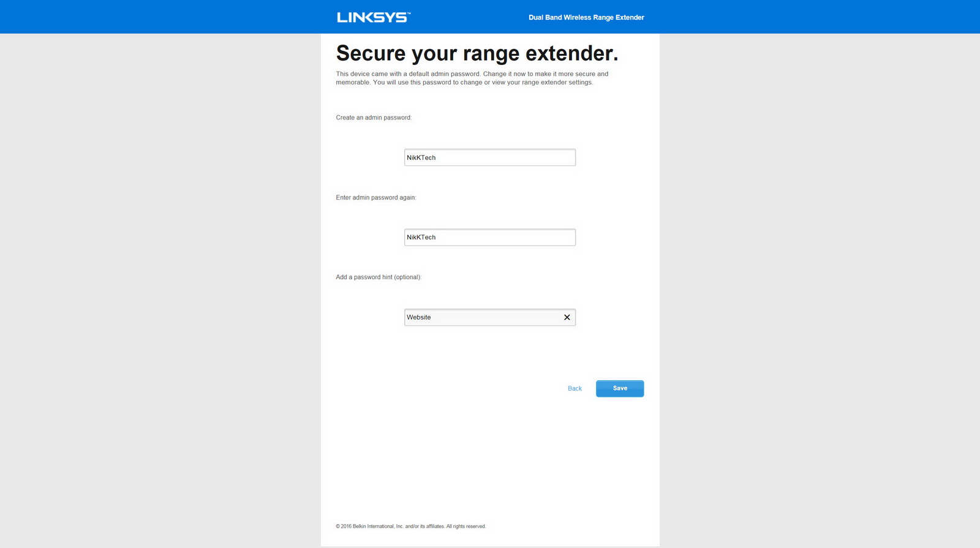
Task: Click the gray page background outside the form
Action: tap(159, 276)
